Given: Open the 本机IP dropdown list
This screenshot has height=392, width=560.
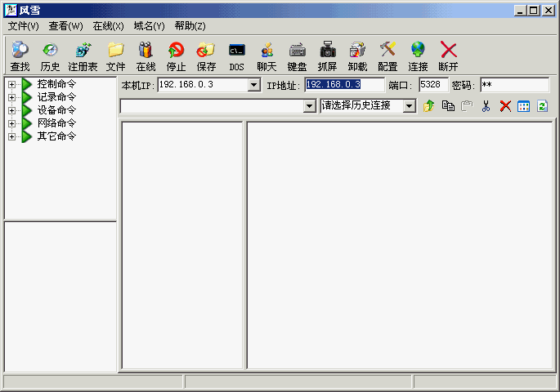Looking at the screenshot, I should tap(253, 85).
